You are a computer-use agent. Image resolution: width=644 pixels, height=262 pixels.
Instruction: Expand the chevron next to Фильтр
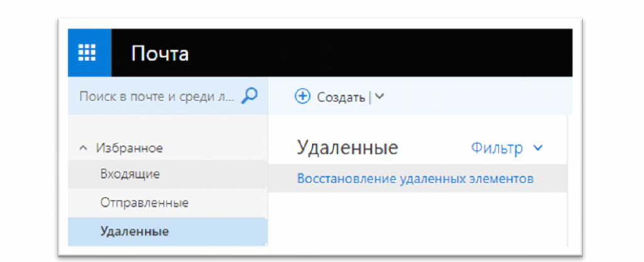point(537,148)
